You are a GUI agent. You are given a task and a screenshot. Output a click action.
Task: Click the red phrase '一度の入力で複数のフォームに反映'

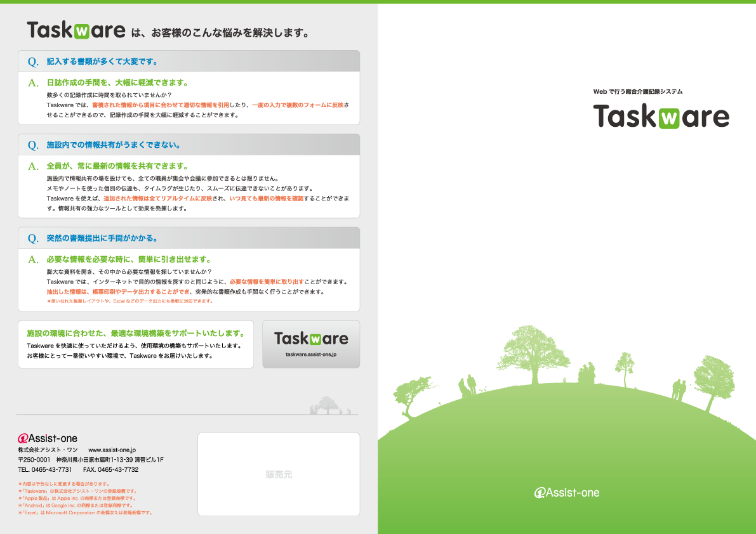pyautogui.click(x=298, y=105)
